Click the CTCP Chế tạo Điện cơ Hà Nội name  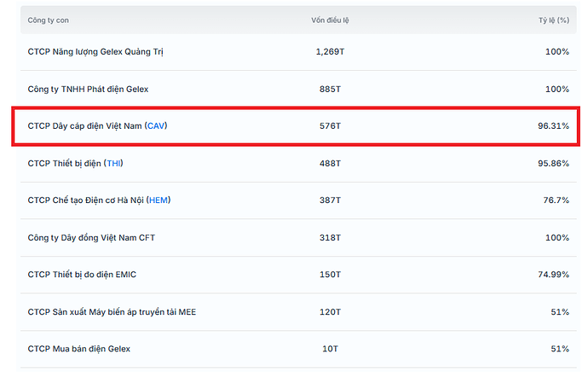point(85,200)
